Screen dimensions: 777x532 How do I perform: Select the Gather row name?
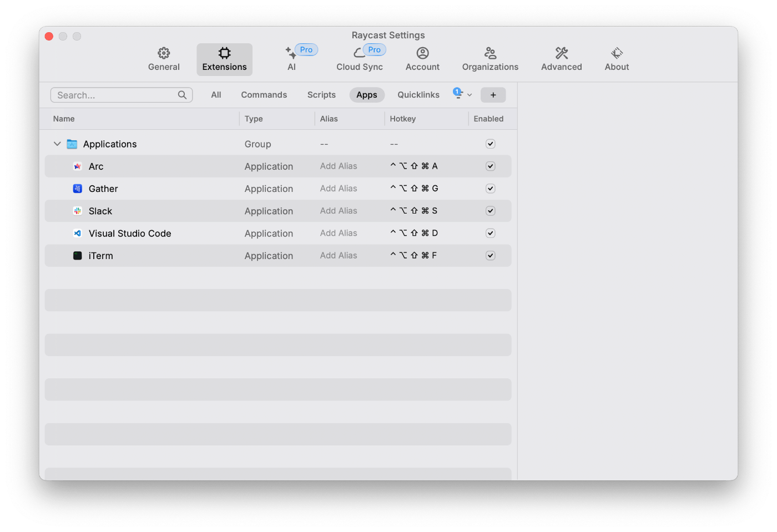[x=103, y=189]
